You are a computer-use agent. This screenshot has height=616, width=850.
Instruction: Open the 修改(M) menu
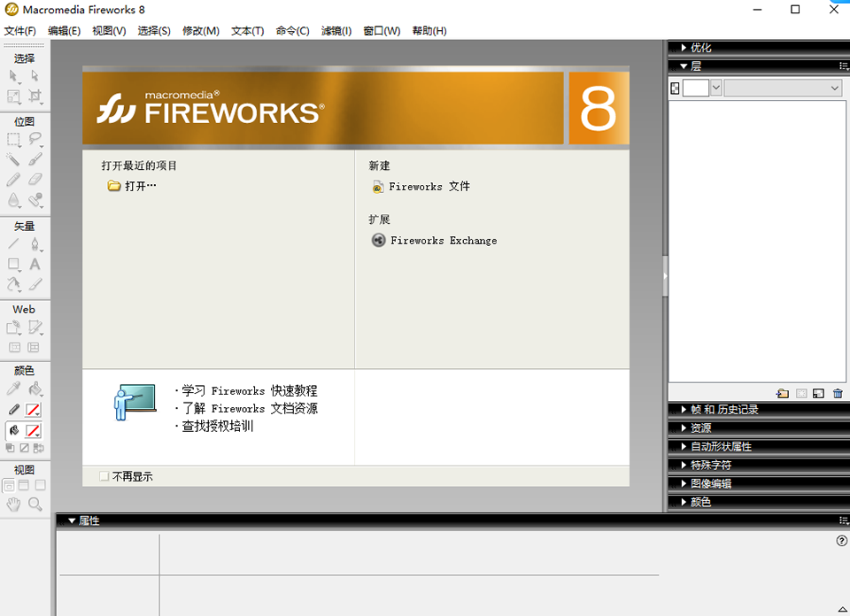(200, 31)
